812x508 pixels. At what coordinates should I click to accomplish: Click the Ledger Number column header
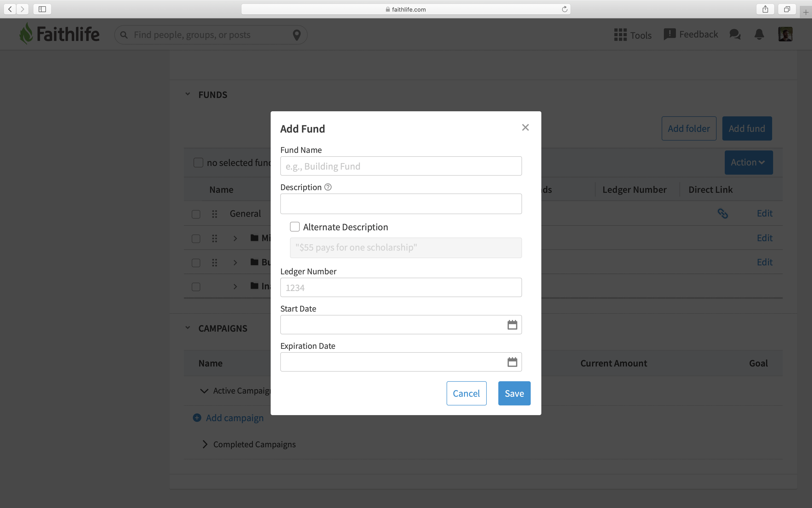point(635,189)
